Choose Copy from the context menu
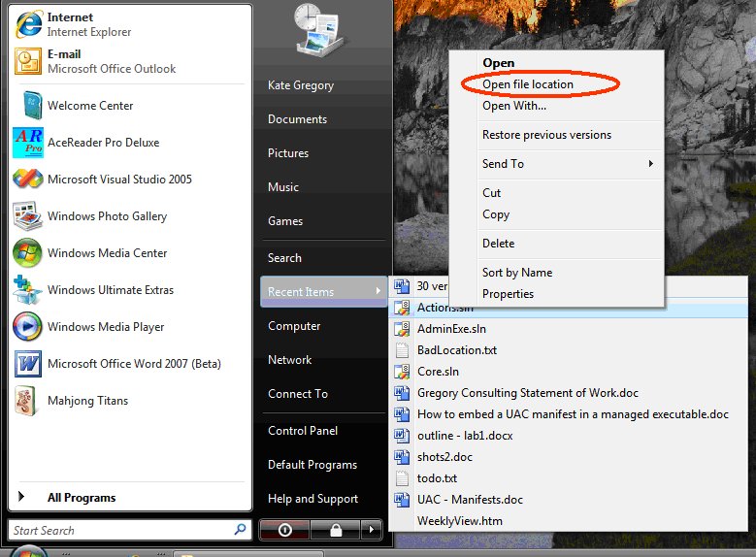The width and height of the screenshot is (756, 557). coord(496,214)
